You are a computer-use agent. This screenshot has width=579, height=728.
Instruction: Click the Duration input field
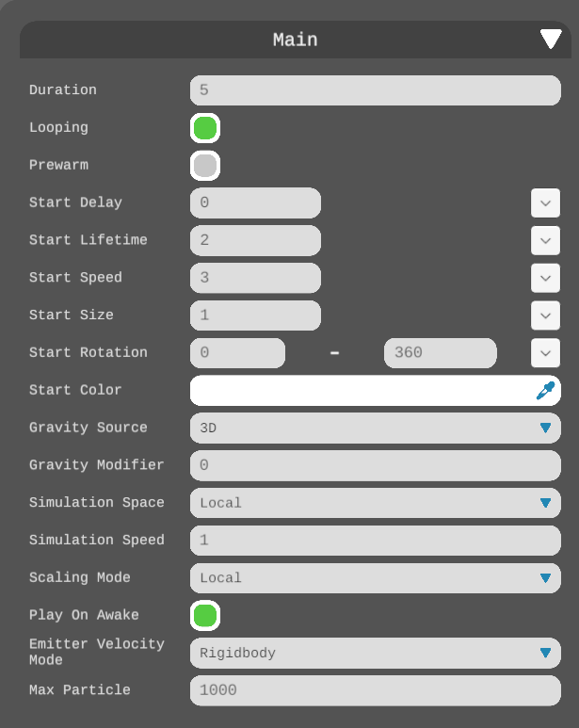click(375, 90)
